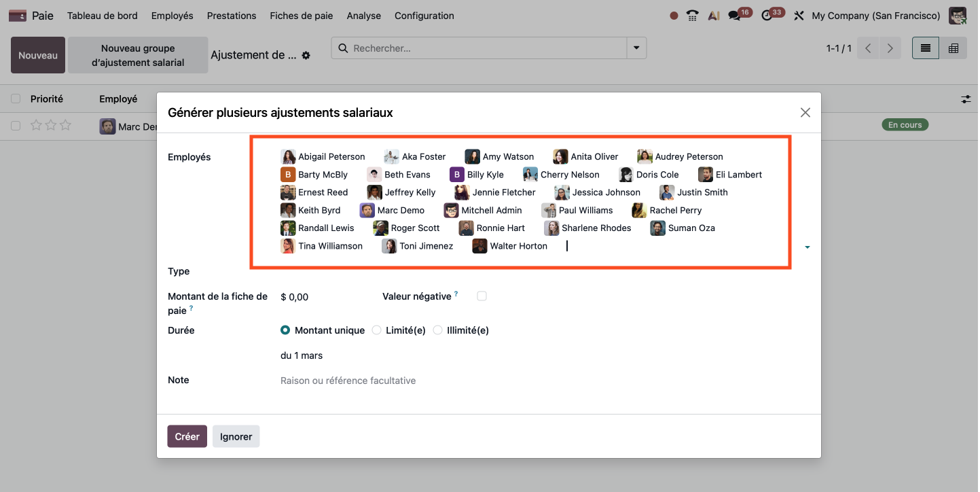Open column settings adjust icon
This screenshot has width=980, height=492.
[966, 99]
